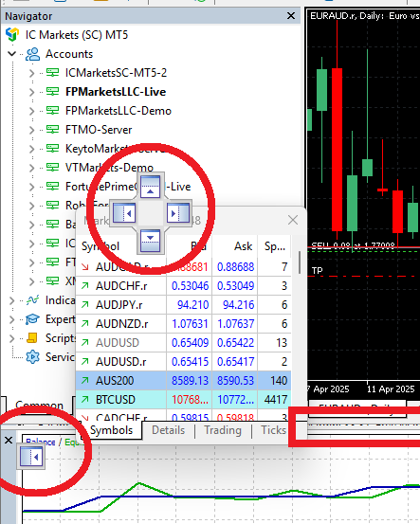Choose the dock-to-right guide arrow
This screenshot has height=524, width=420.
[x=178, y=213]
